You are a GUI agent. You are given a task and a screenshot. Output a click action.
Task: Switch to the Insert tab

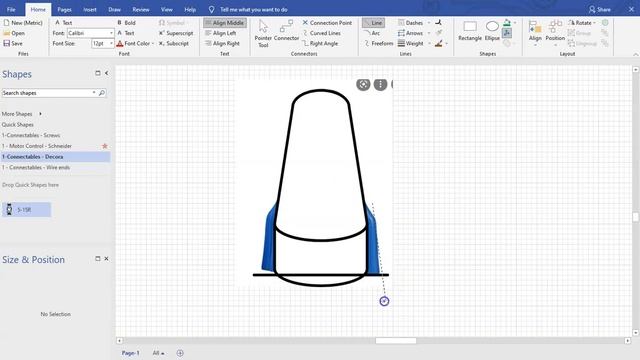pyautogui.click(x=89, y=9)
